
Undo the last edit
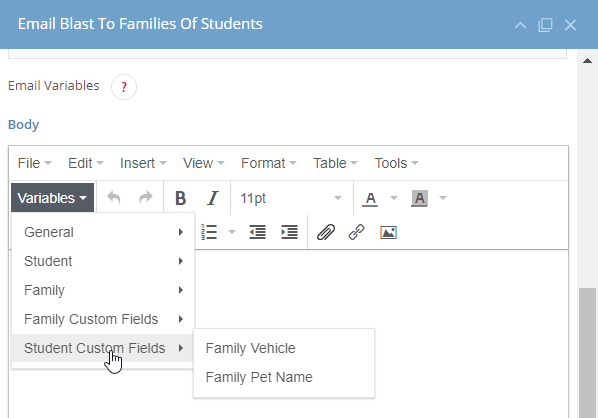113,198
